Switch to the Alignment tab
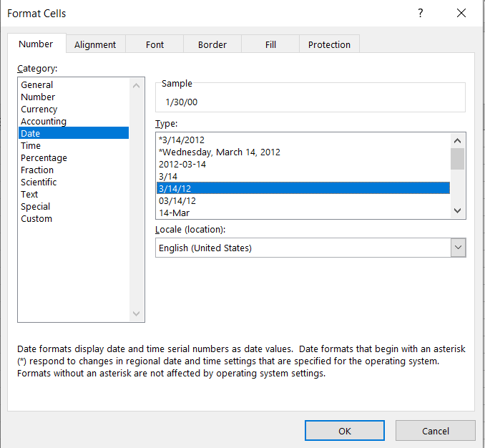 point(95,44)
